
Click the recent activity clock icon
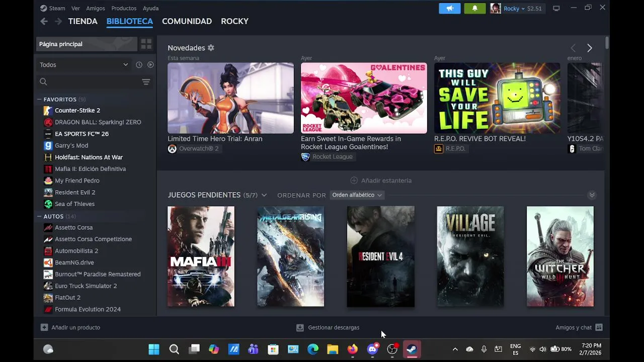(x=139, y=65)
